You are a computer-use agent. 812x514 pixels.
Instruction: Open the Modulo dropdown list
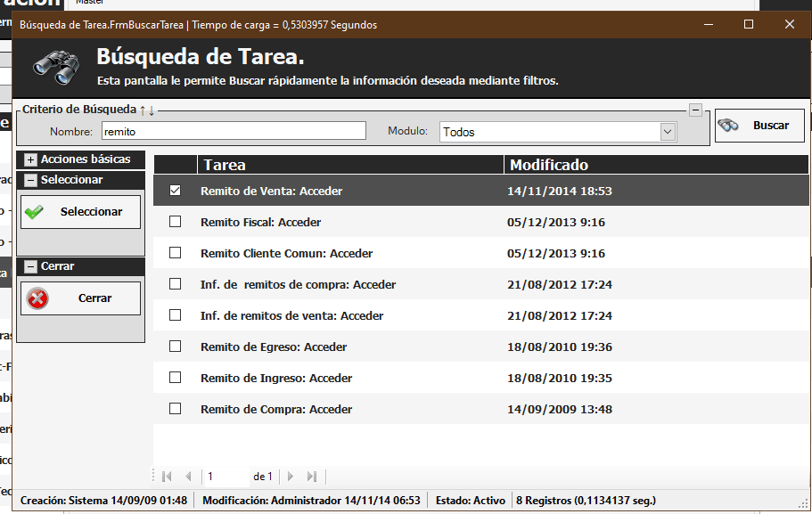pyautogui.click(x=668, y=132)
